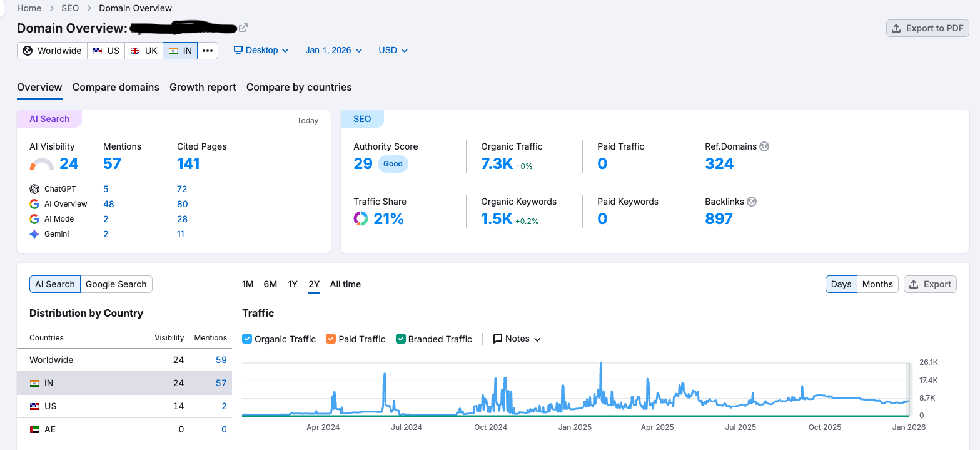Open the Overview tab
Image resolution: width=980 pixels, height=450 pixels.
pos(39,87)
